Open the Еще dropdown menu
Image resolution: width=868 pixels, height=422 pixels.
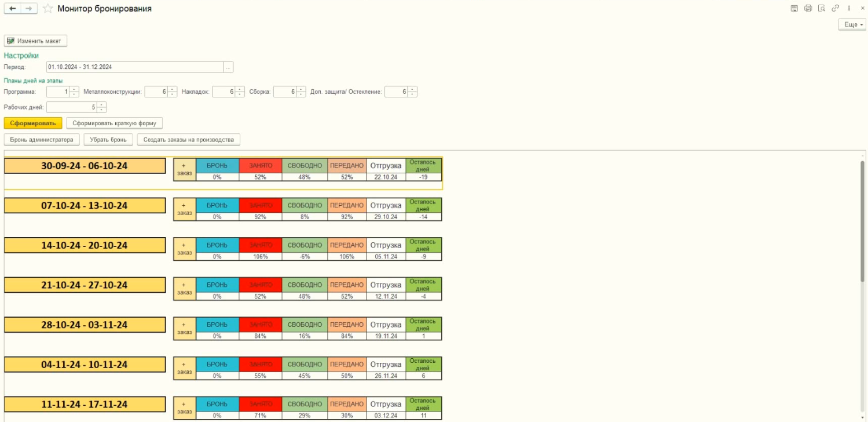point(852,25)
